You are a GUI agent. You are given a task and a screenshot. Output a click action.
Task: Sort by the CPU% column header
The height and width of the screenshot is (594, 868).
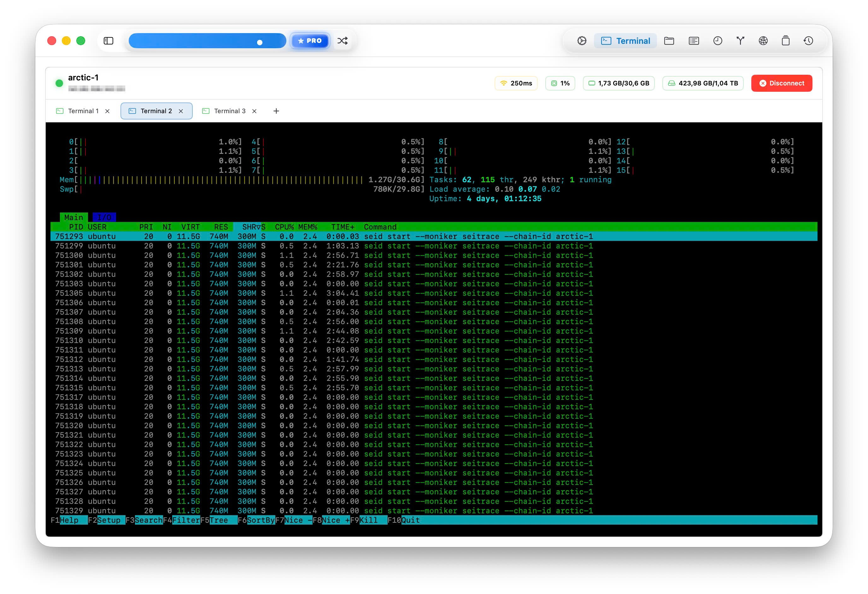point(284,227)
